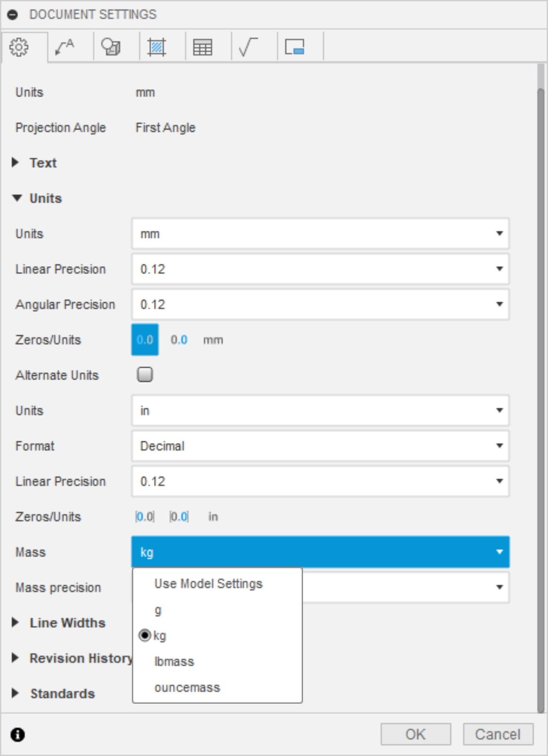The height and width of the screenshot is (756, 548).
Task: Open the table settings tab icon
Action: (203, 47)
